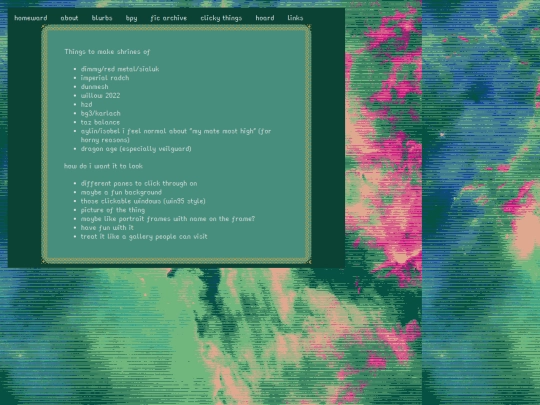Click heading 'Things to make shrines of'
This screenshot has width=540, height=405.
click(107, 52)
